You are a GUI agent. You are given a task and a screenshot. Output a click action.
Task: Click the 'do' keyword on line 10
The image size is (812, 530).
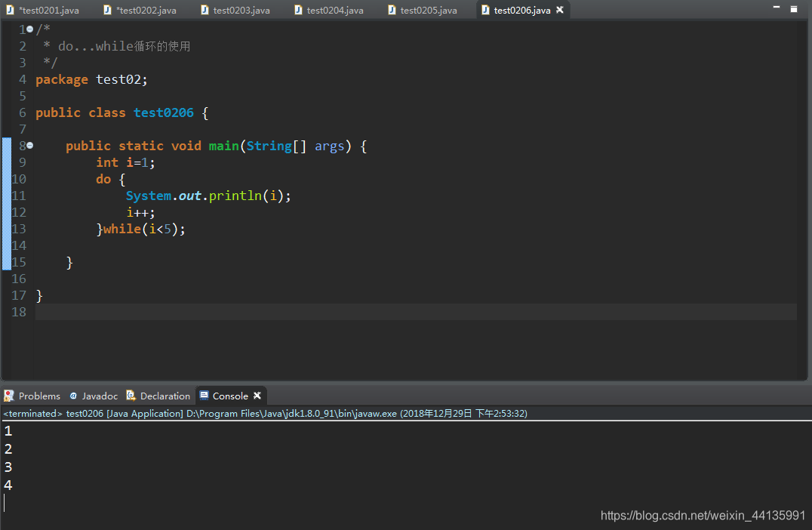tap(103, 179)
